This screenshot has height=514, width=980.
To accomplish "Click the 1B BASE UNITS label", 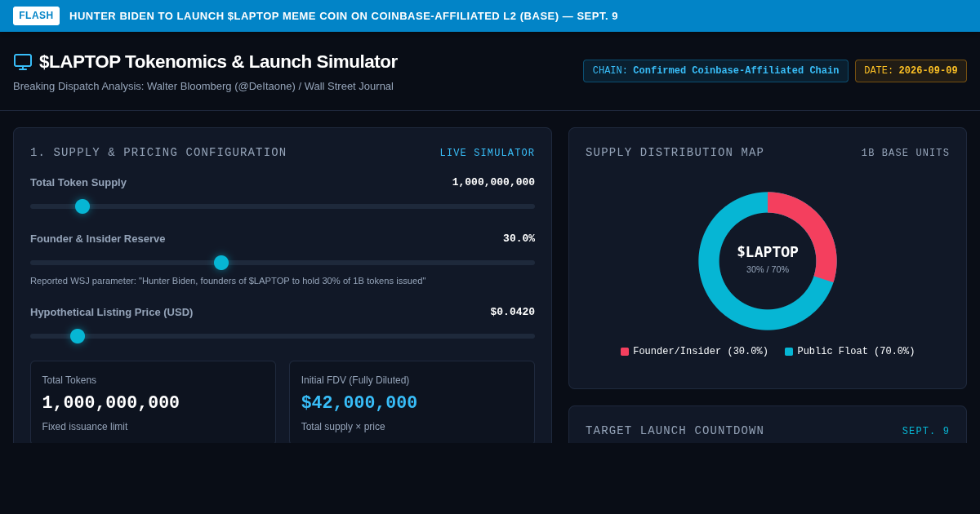I will (906, 153).
